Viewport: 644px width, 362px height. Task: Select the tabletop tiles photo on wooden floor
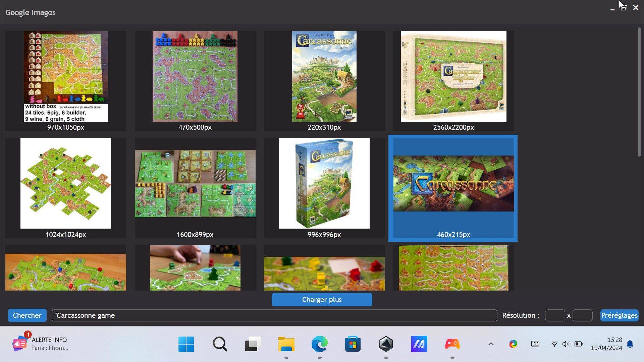pyautogui.click(x=66, y=272)
